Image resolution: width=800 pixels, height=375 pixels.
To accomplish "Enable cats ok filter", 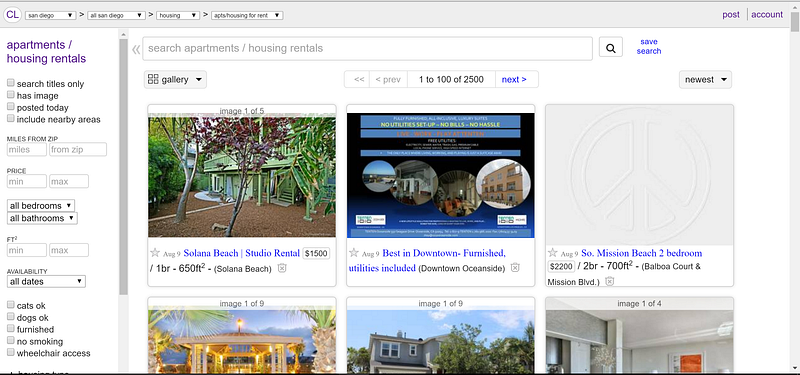I will coord(11,305).
